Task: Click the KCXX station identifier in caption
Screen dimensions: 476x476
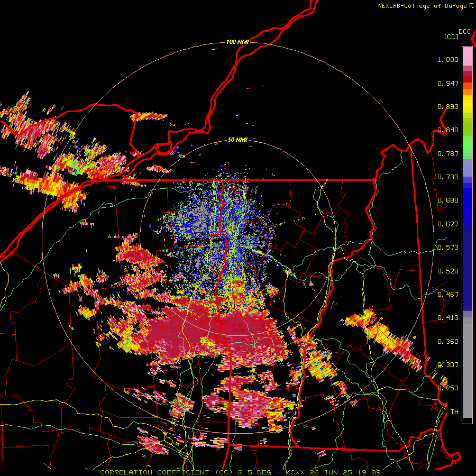Action: 295,472
